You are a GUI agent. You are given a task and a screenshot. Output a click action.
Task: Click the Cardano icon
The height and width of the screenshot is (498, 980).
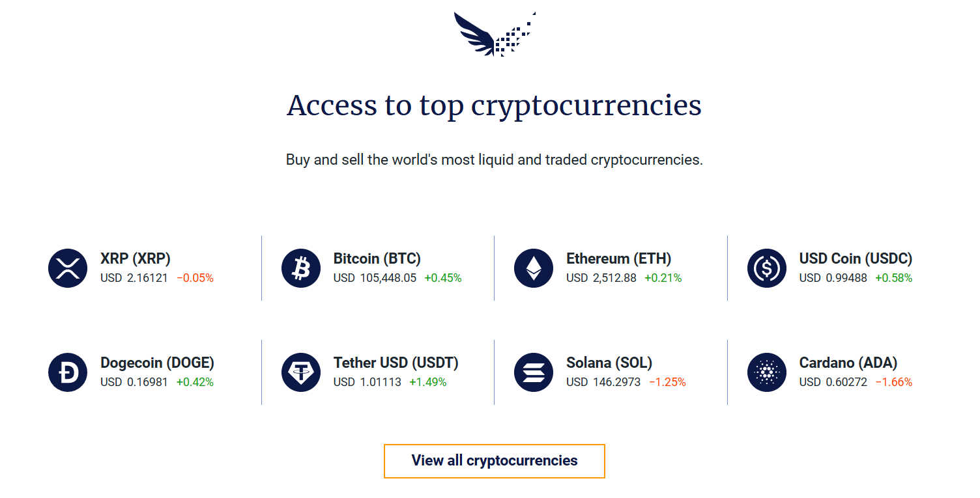pos(767,372)
